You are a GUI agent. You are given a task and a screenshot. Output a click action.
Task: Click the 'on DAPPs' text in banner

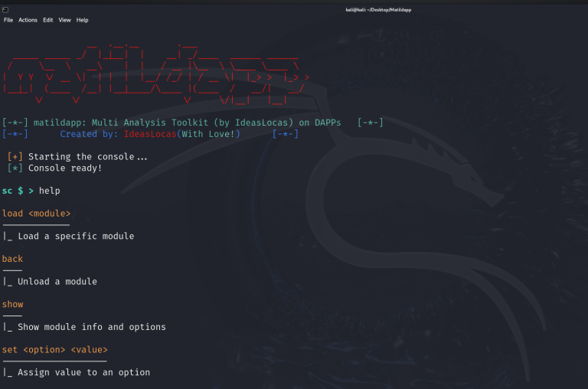[320, 123]
